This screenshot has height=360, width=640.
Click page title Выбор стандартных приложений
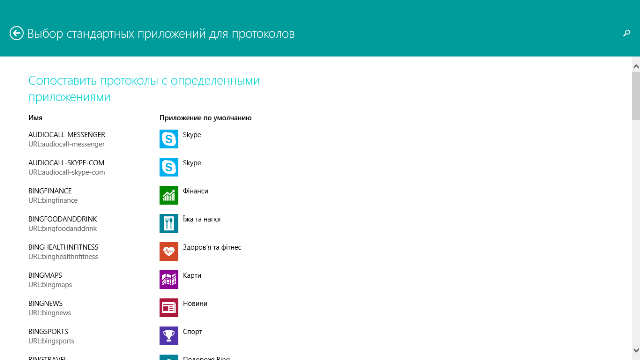pos(161,33)
